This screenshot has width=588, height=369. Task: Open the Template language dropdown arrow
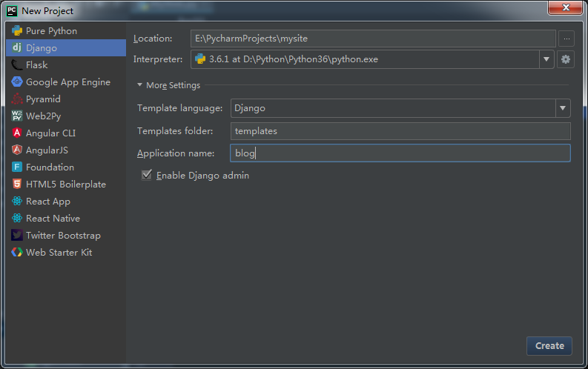tap(563, 108)
